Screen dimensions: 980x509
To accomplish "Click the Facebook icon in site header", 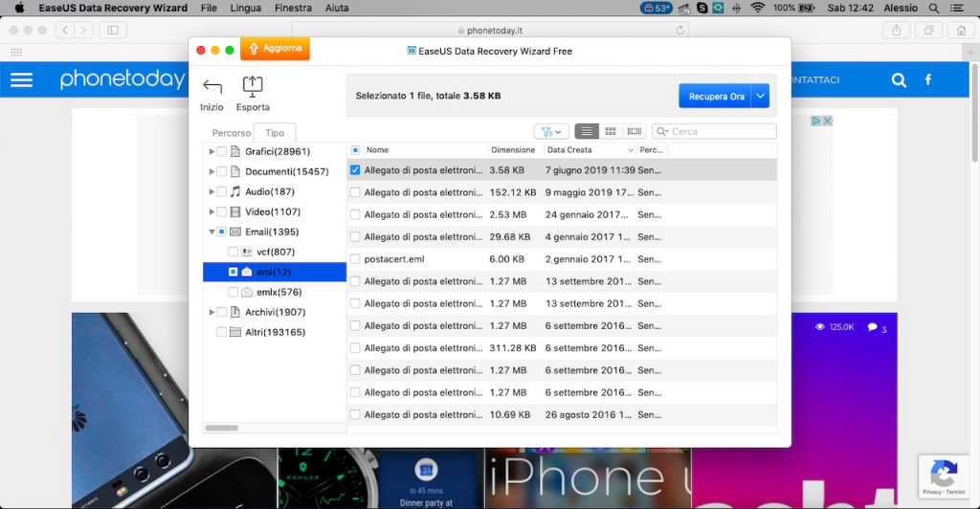I will 927,80.
